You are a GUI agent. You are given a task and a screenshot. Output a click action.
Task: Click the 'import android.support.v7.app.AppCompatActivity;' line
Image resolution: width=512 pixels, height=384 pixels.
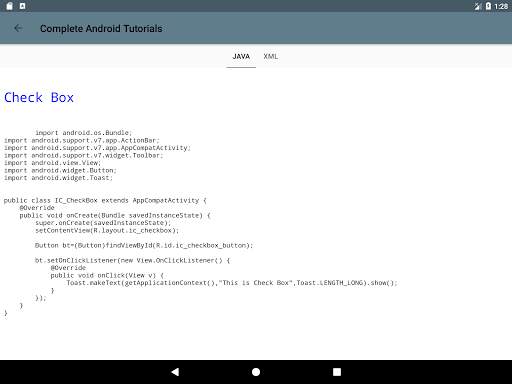[x=97, y=148]
